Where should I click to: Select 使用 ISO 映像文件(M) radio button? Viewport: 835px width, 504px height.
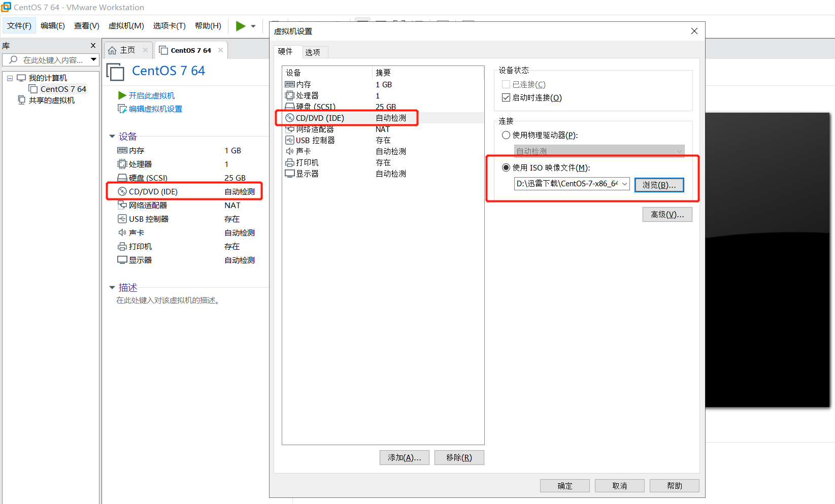(x=506, y=167)
